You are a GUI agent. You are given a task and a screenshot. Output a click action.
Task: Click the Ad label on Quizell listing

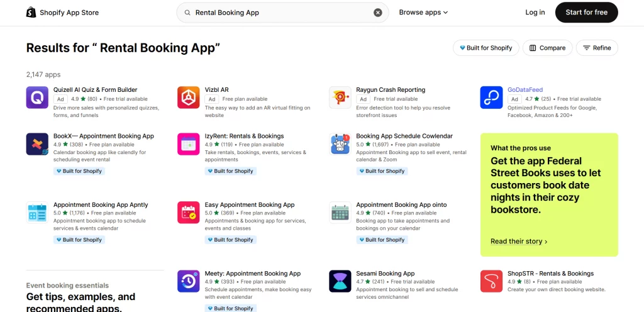[60, 99]
